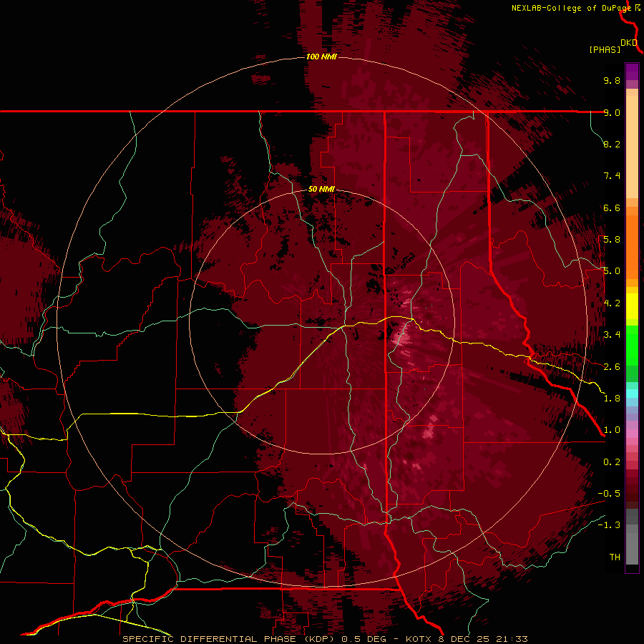
Task: Click the 1.8 value on the scale
Action: [612, 399]
